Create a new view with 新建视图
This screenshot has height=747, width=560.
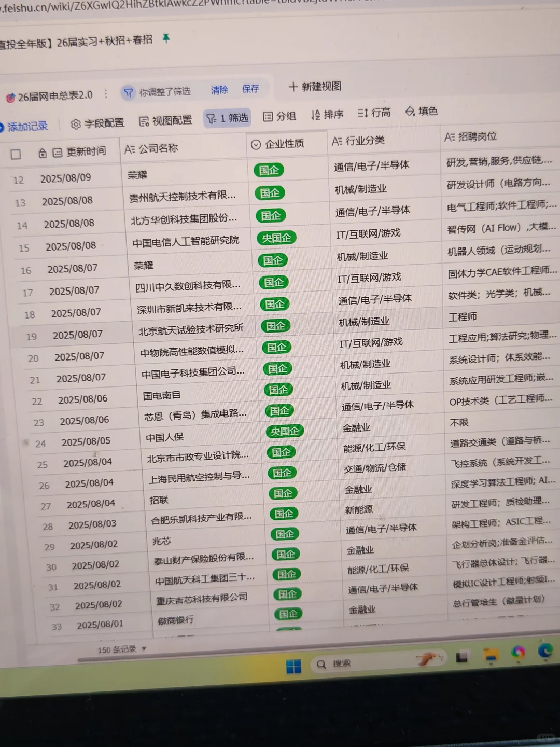pyautogui.click(x=315, y=86)
